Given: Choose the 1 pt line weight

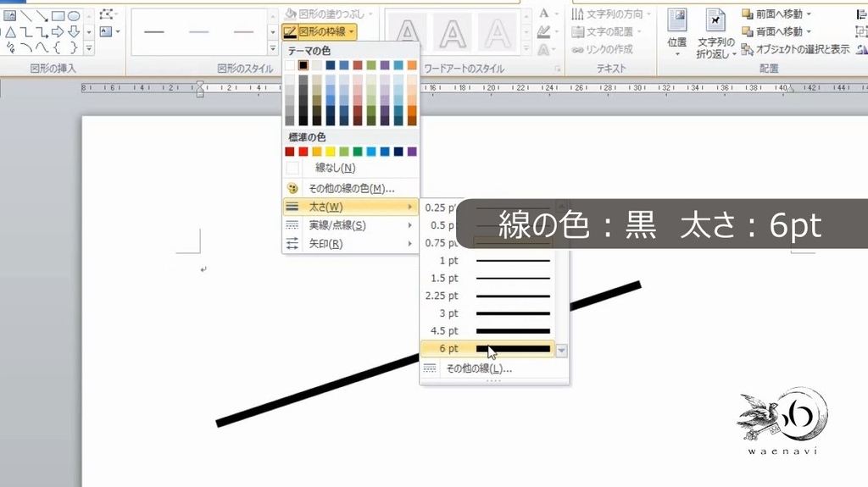Looking at the screenshot, I should [x=487, y=260].
